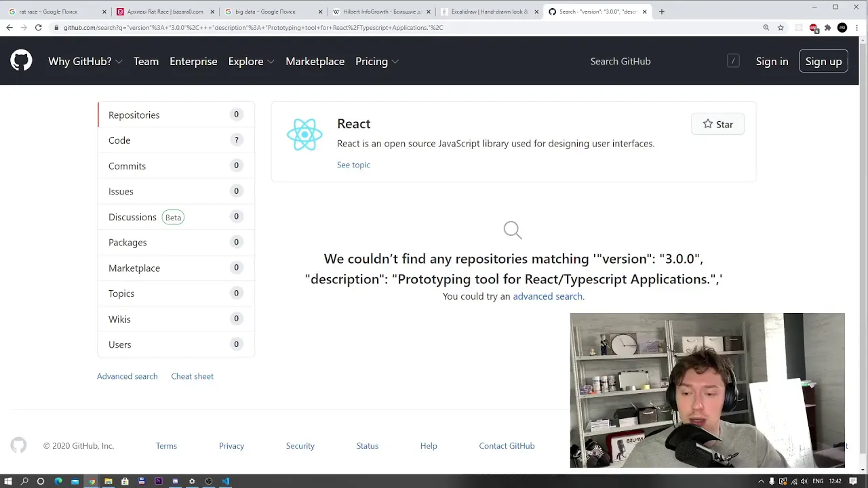Click the Privacy footer link
The image size is (868, 488).
[x=231, y=446]
